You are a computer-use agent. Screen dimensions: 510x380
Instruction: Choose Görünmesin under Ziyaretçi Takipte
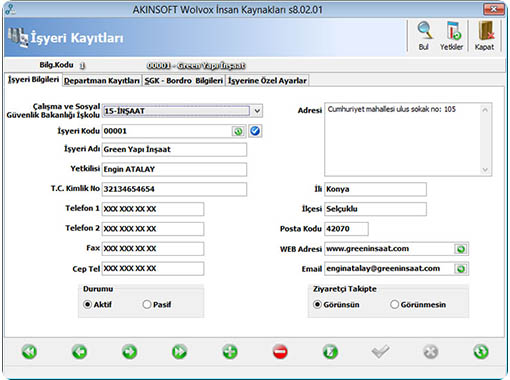(394, 304)
